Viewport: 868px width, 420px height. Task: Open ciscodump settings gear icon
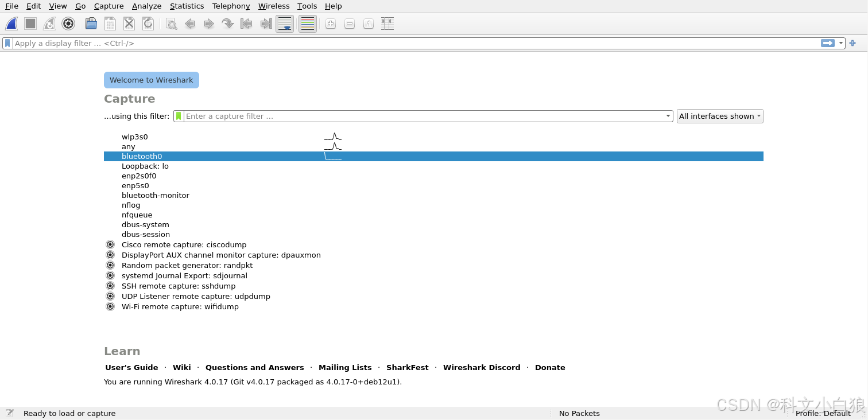(x=110, y=244)
